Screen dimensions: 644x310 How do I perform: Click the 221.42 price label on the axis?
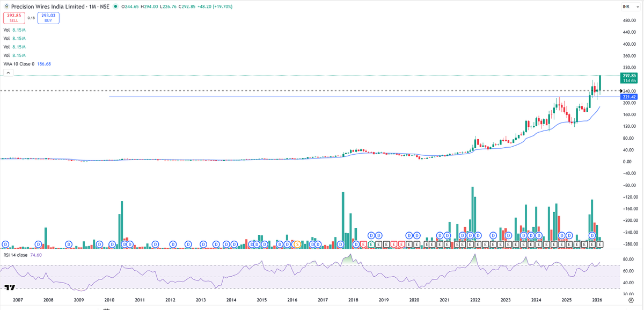(x=630, y=97)
